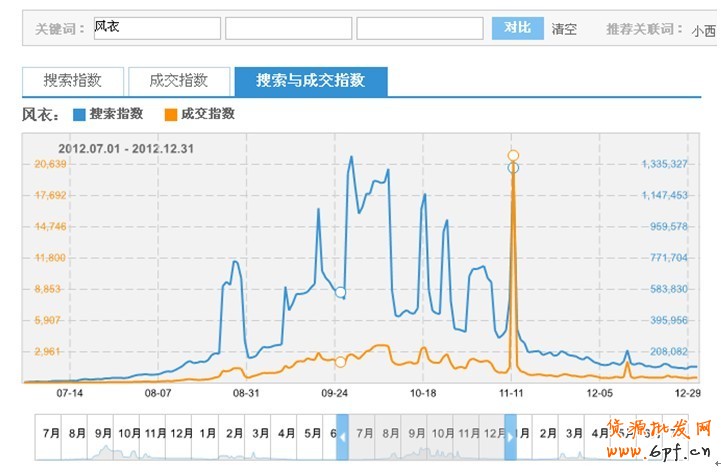This screenshot has height=473, width=721.
Task: Click the blue circle marker at 11-11 peak
Action: coord(513,168)
